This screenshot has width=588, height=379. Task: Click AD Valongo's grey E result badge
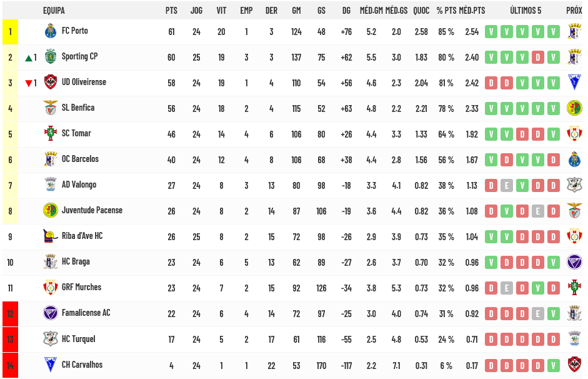point(507,185)
